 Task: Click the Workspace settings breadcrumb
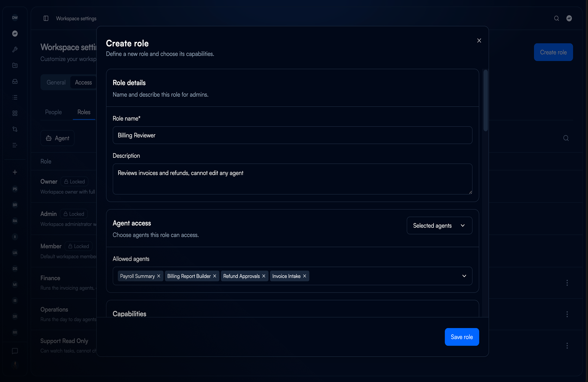coord(76,18)
